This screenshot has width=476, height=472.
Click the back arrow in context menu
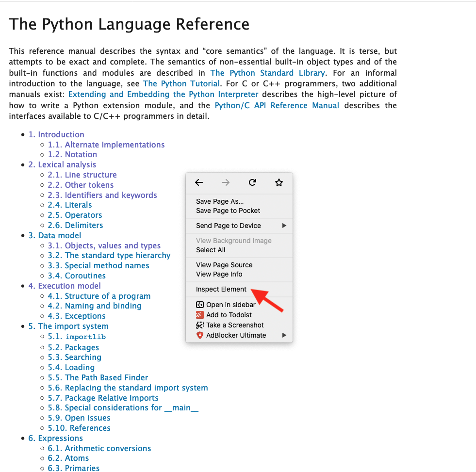pyautogui.click(x=199, y=182)
